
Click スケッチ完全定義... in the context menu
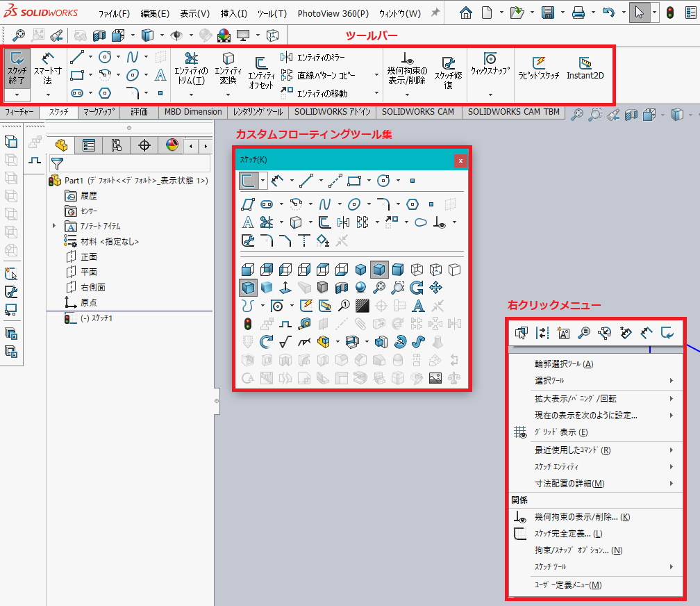click(568, 534)
